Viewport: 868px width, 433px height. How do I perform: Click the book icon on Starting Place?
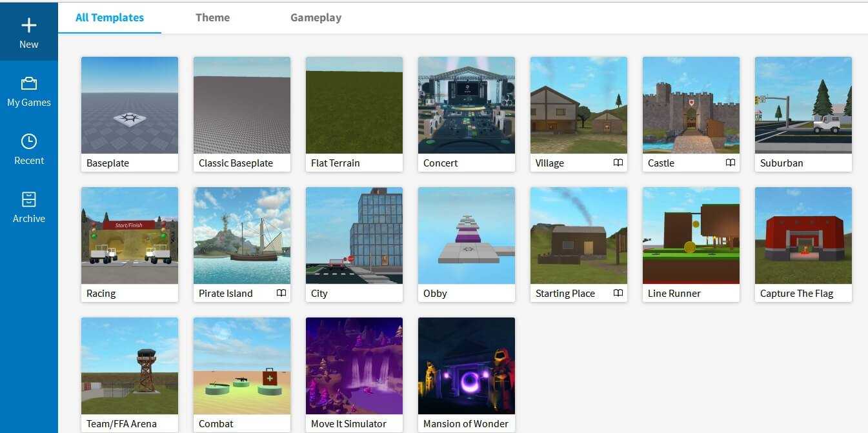(x=618, y=294)
